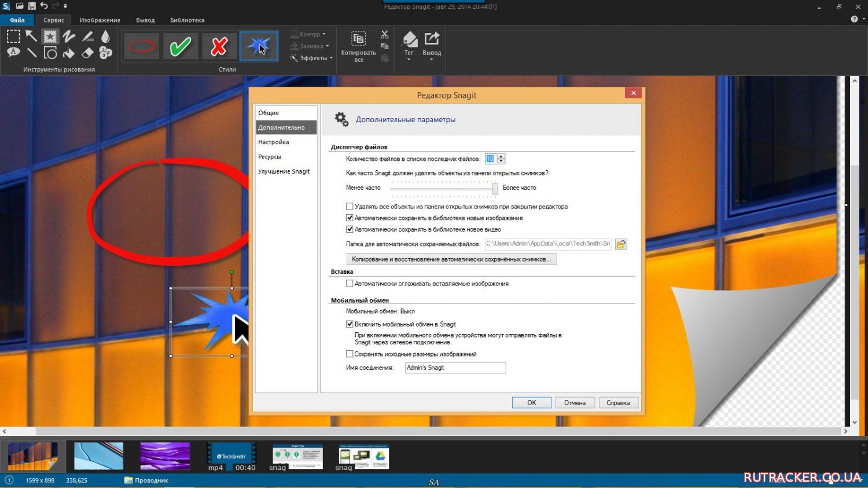Enable 'Сохранять исходные размеры изображений'
868x488 pixels.
pyautogui.click(x=350, y=354)
